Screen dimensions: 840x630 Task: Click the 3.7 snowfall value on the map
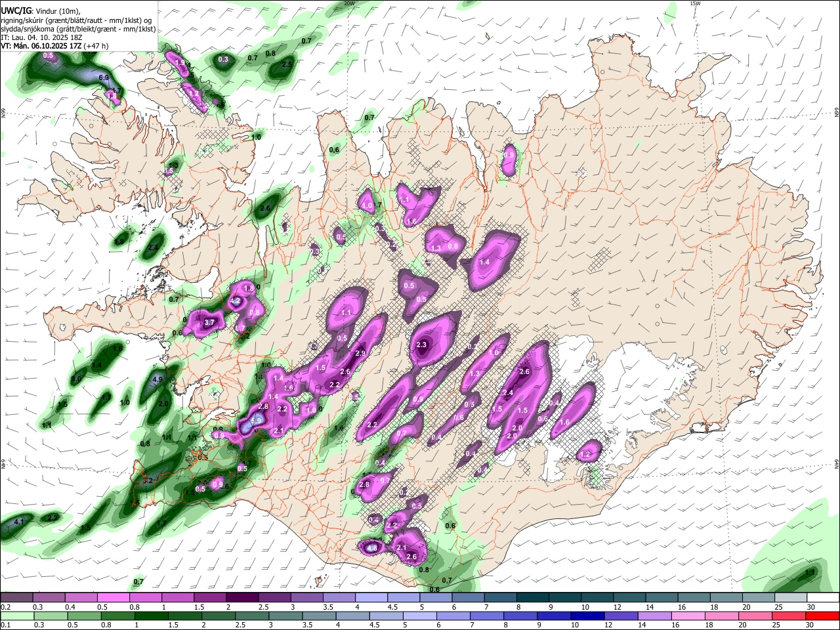pyautogui.click(x=210, y=323)
